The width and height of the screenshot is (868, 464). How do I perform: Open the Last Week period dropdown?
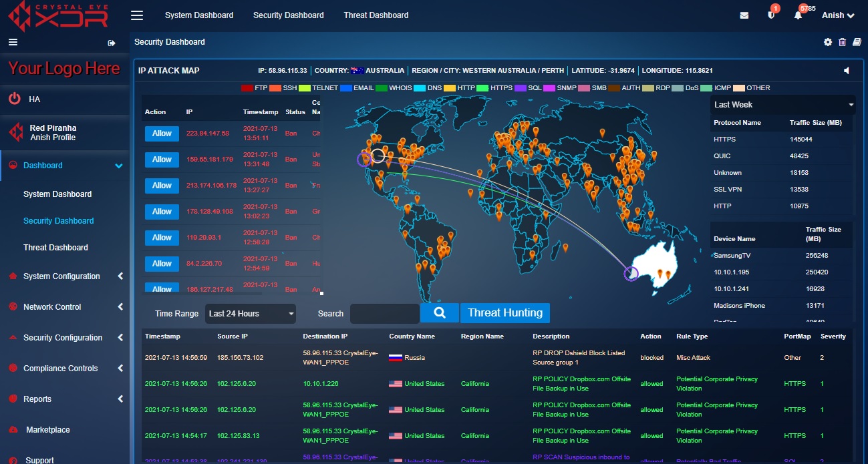(x=783, y=104)
